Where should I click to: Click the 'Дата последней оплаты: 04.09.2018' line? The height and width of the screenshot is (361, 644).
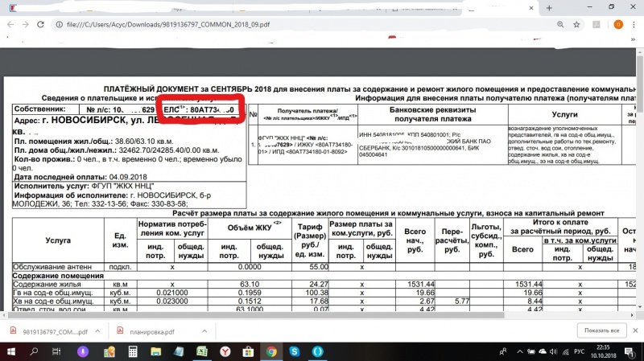coord(80,177)
